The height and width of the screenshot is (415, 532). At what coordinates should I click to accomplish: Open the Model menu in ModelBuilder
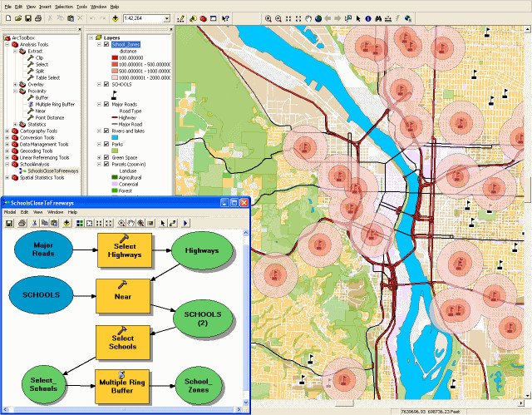tap(10, 212)
